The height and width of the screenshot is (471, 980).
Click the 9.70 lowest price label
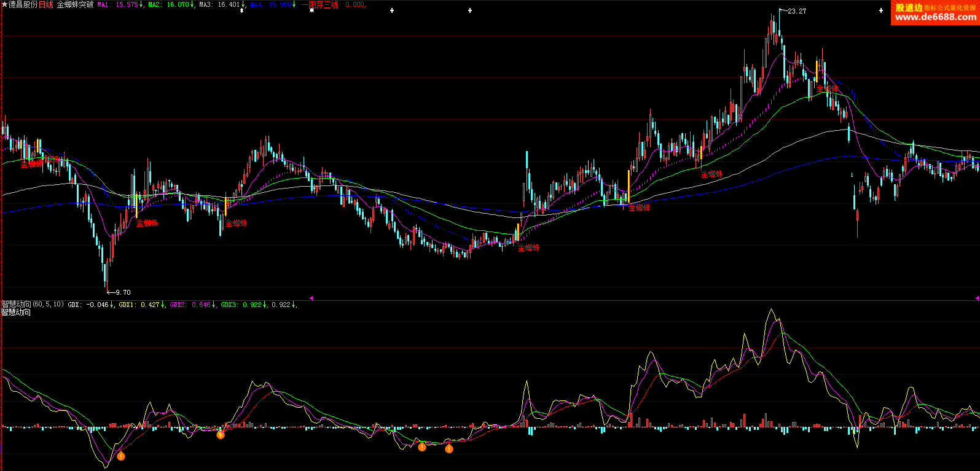tap(122, 292)
